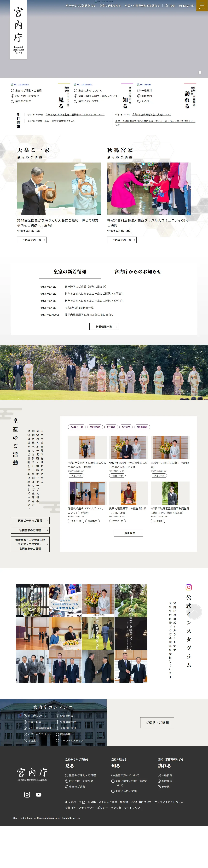Open the 令和7年度鴨場見学会の実施について notice
208x868 pixels.
[152, 115]
